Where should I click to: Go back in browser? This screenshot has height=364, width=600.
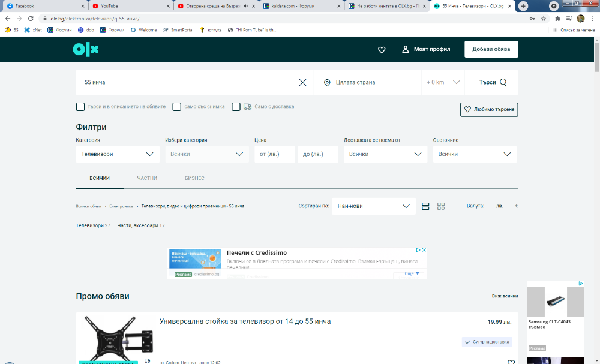point(8,19)
